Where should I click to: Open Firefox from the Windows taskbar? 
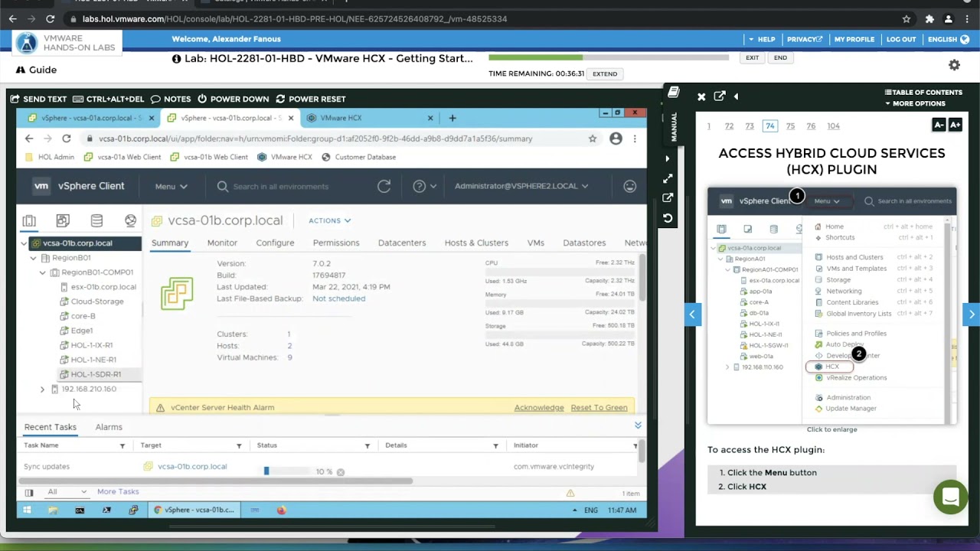[x=281, y=510]
